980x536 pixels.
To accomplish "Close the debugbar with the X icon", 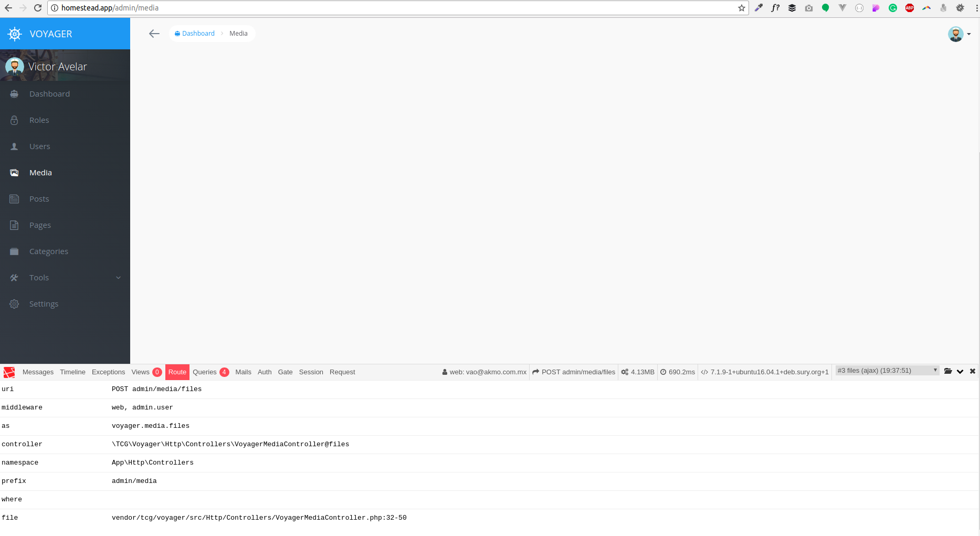I will coord(973,371).
